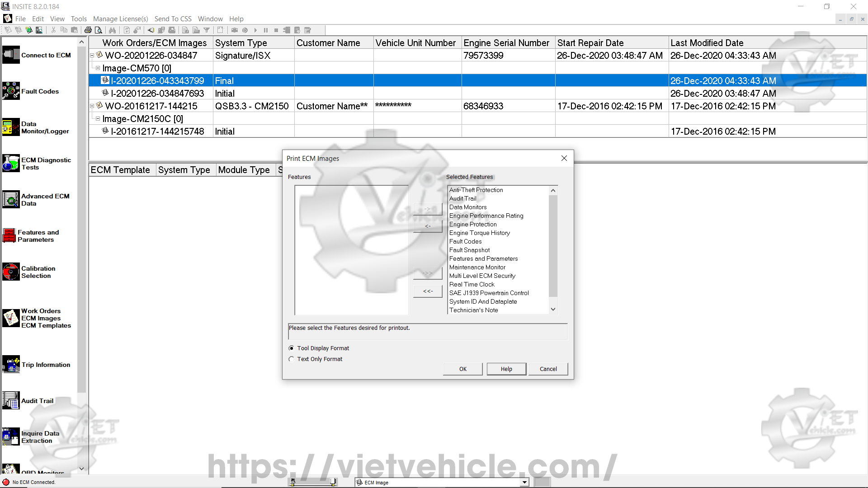Open Fault Codes from sidebar
Image resolution: width=868 pixels, height=488 pixels.
tap(11, 91)
